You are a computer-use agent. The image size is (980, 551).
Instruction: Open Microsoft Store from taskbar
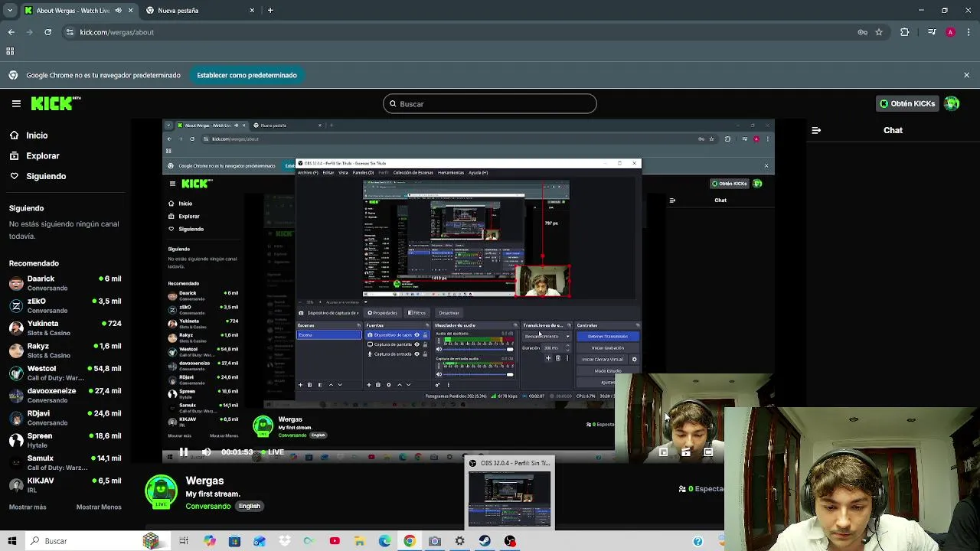click(234, 541)
